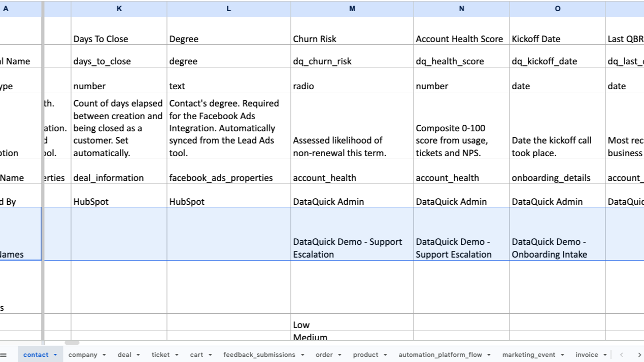
Task: Click the 'onboarding_details' cell
Action: click(x=558, y=172)
